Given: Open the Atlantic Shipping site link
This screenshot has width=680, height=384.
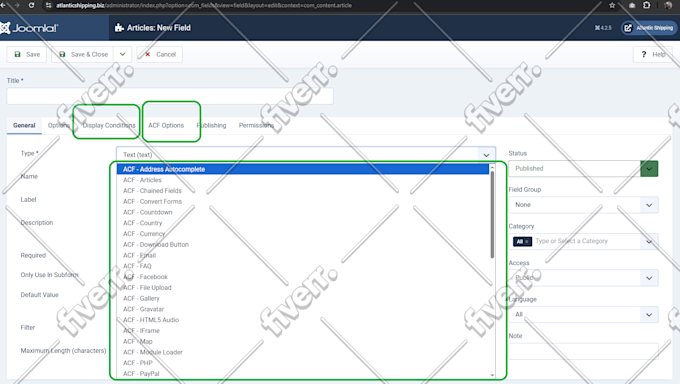Looking at the screenshot, I should [x=649, y=28].
